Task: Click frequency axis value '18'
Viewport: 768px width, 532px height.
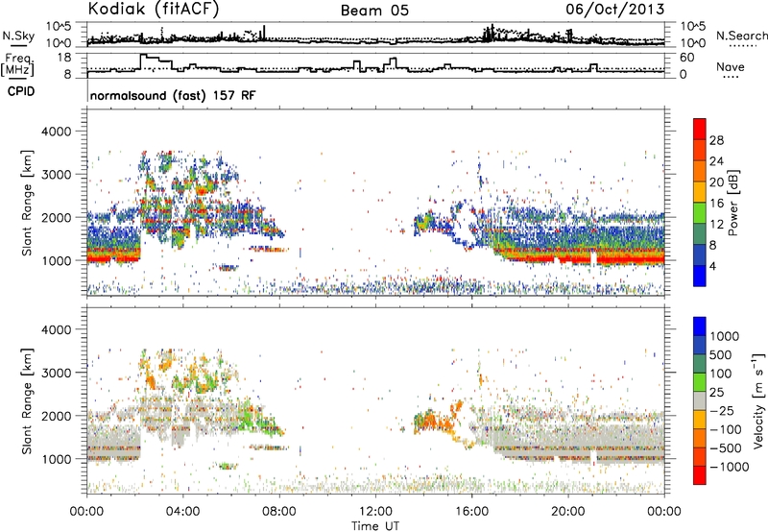Action: pos(64,58)
